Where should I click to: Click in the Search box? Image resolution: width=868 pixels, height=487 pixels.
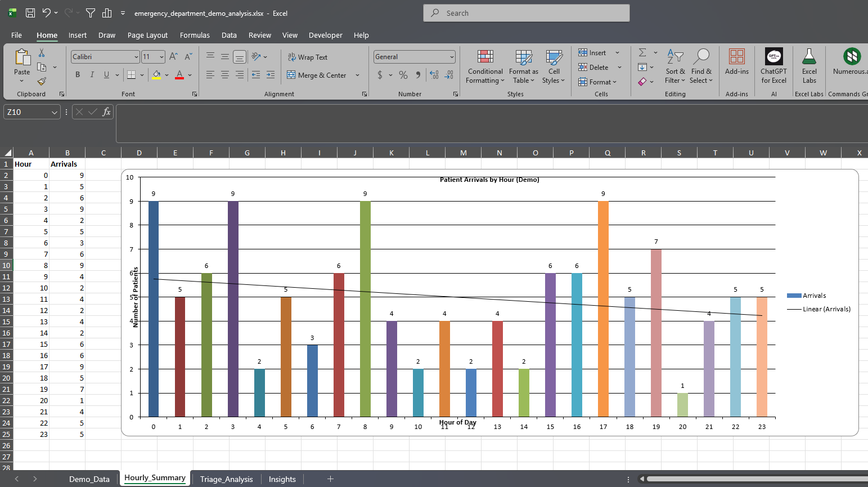pyautogui.click(x=527, y=13)
